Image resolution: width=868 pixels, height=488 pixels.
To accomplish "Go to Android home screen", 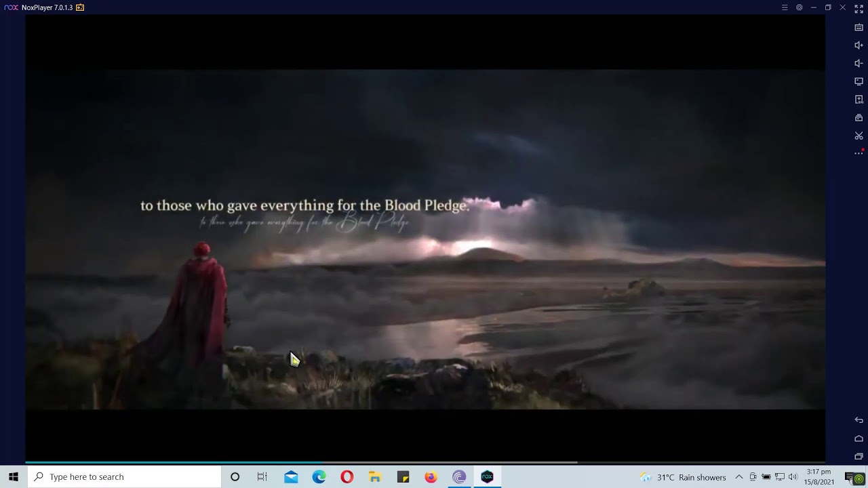I will point(859,439).
